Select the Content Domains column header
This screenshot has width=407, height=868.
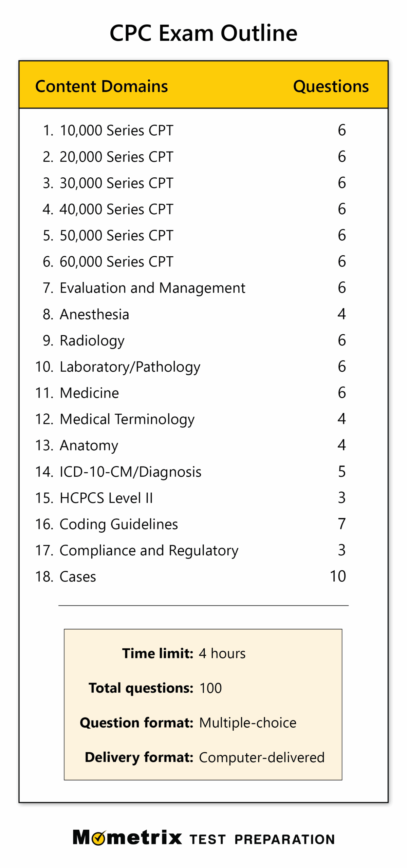point(101,86)
